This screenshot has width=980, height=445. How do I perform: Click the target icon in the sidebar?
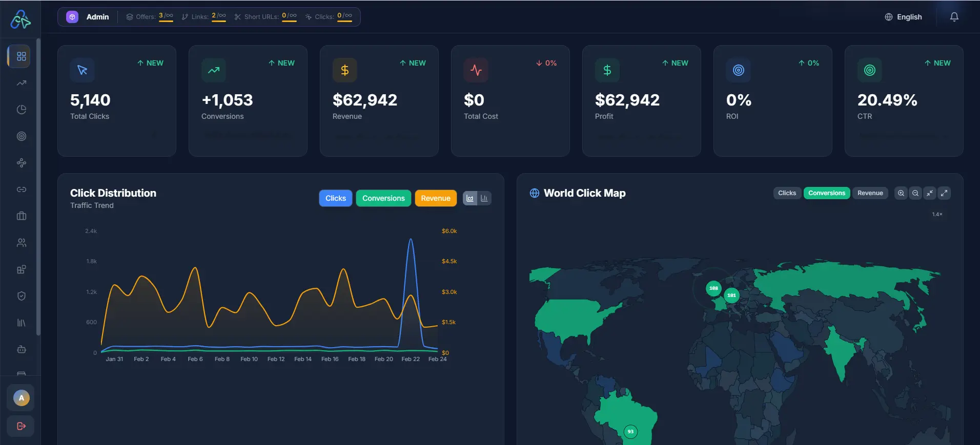click(x=21, y=136)
